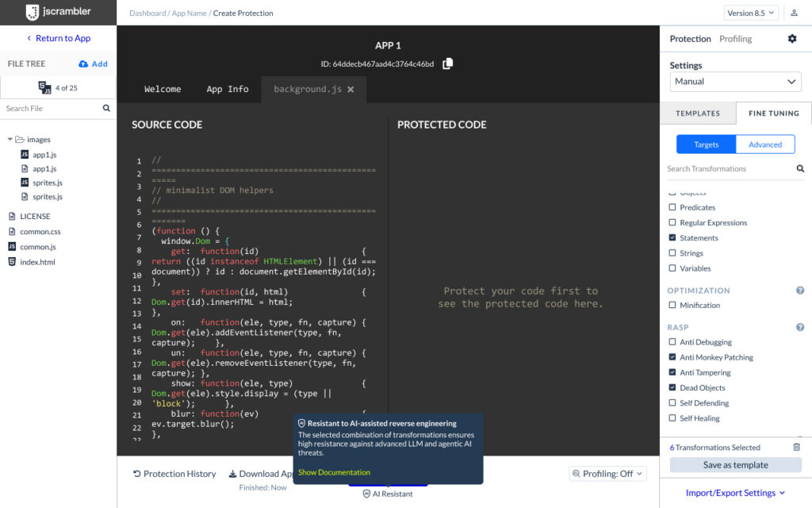Click the trash icon to clear transformations

point(796,447)
